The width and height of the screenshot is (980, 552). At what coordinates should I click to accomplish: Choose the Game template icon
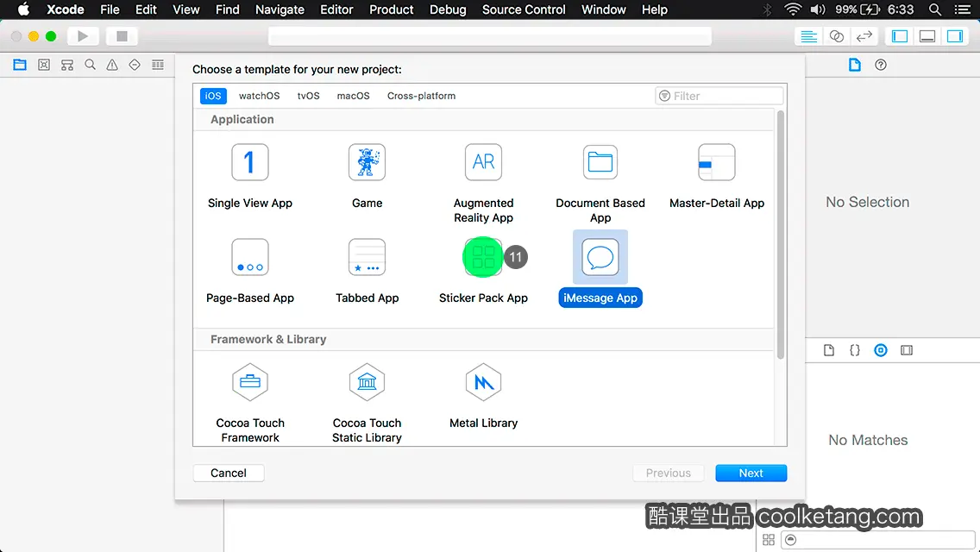pyautogui.click(x=367, y=162)
